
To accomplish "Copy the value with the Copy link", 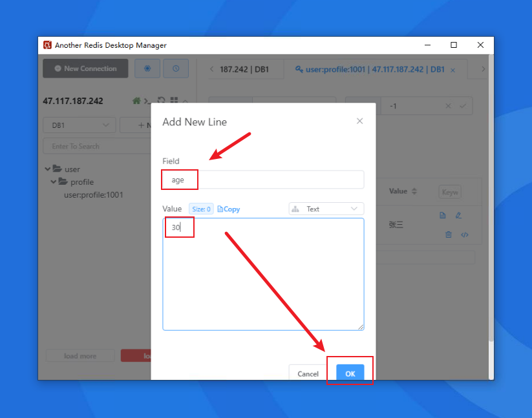I will [x=228, y=209].
